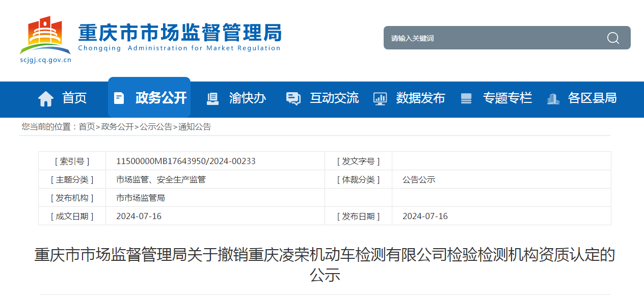Go to 通知公告 in the breadcrumb
644x295 pixels.
195,127
